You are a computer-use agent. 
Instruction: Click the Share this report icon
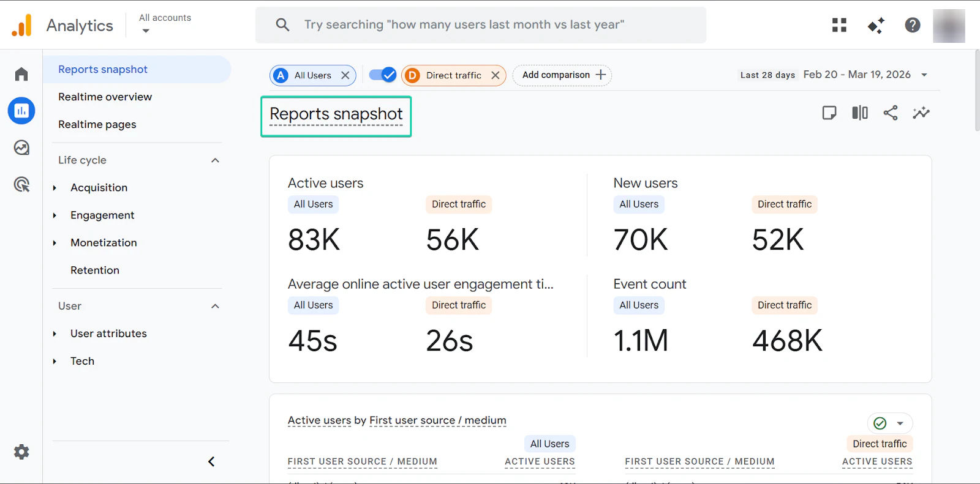tap(891, 113)
